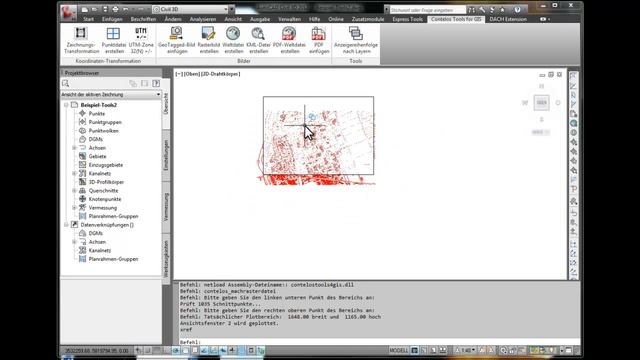This screenshot has width=640, height=360.
Task: Open the Civil 3D workspace dropdown
Action: (190, 9)
